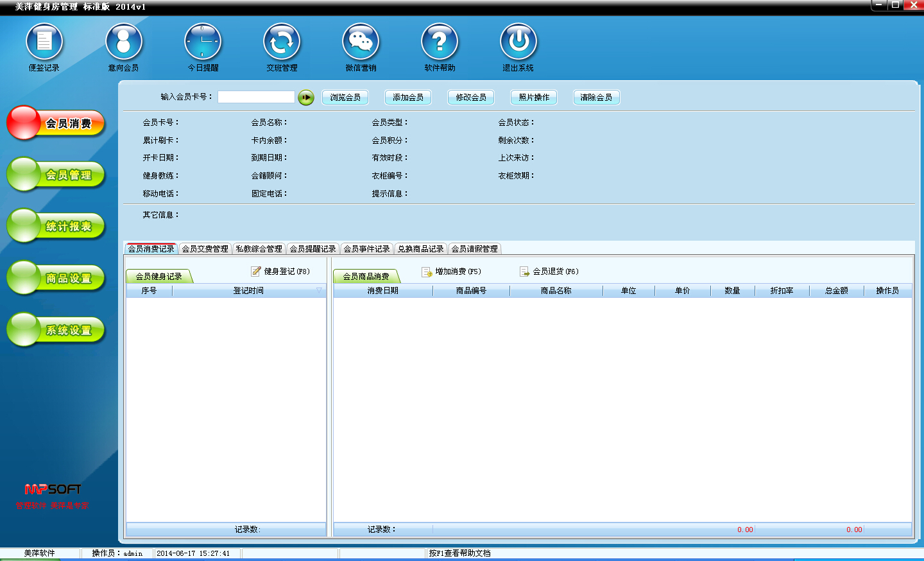924x561 pixels.
Task: Switch to 会员交费管理 tab
Action: point(205,249)
